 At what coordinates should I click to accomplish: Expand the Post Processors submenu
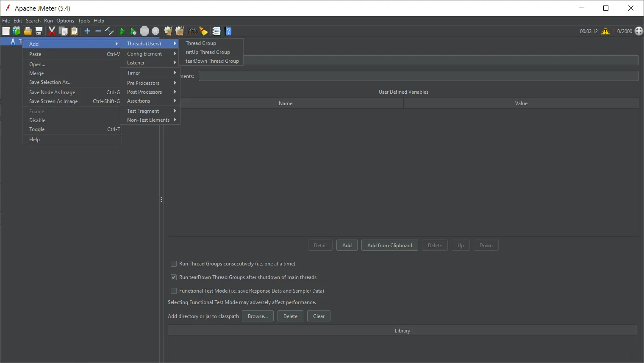(150, 92)
